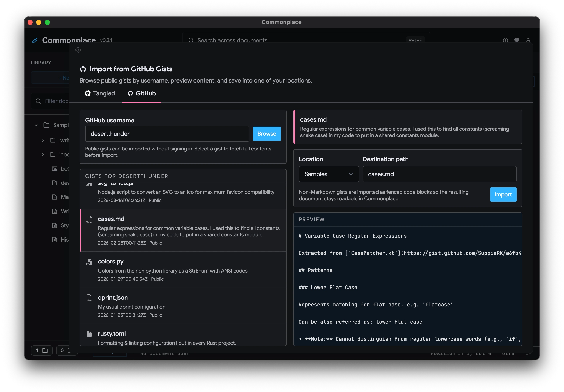
Task: Open the Location dropdown showing Samples
Action: coord(328,174)
